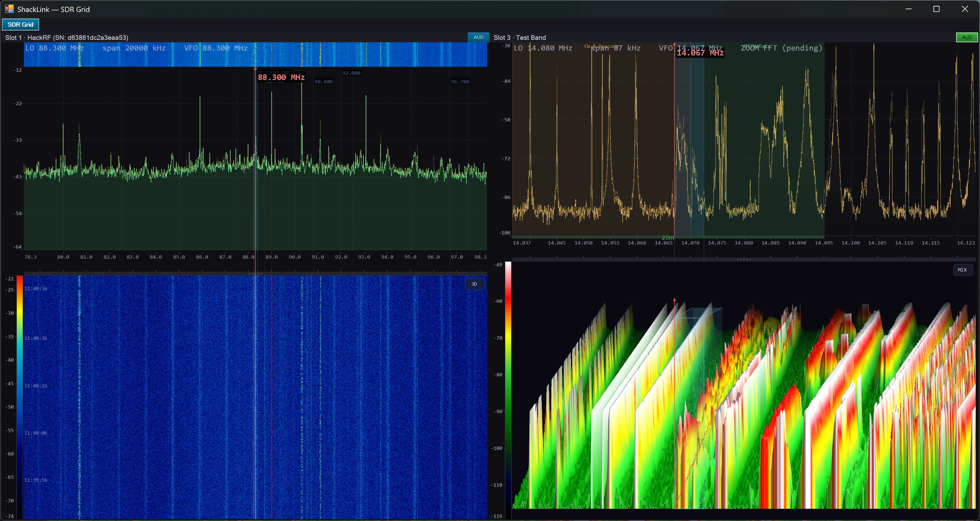Click the blue overview waterfall strip in Slot 1
Image resolution: width=980 pixels, height=521 pixels.
pyautogui.click(x=255, y=54)
